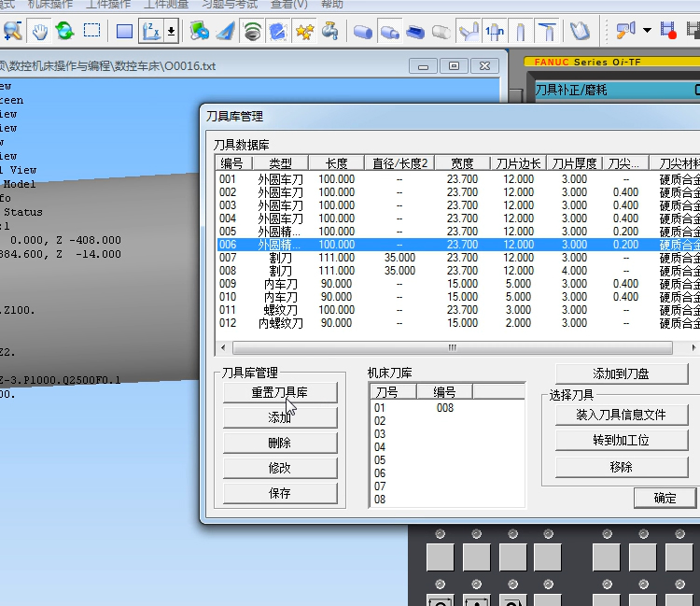Select the dotted rectangle zoom-window tool
The image size is (700, 606).
92,31
